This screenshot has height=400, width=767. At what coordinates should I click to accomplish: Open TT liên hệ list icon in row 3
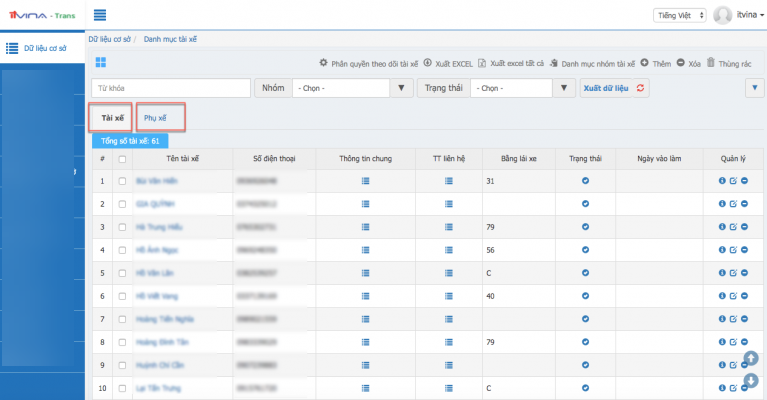(449, 227)
